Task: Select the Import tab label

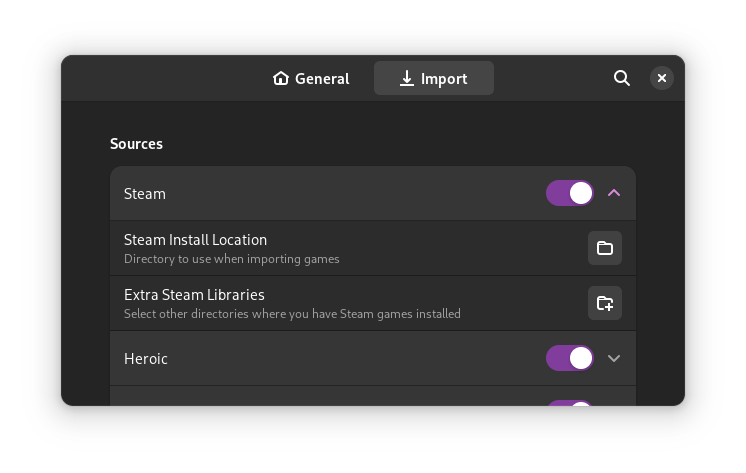Action: tap(444, 78)
